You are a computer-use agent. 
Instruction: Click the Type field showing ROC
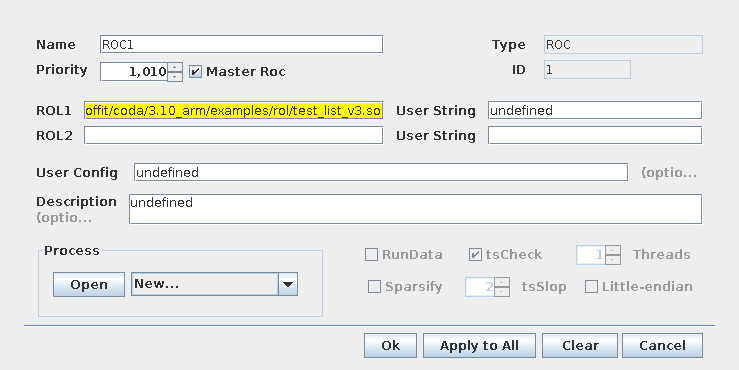tap(623, 45)
